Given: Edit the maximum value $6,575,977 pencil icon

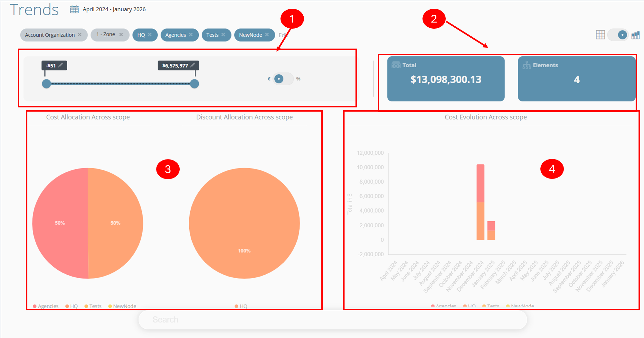Looking at the screenshot, I should coord(193,65).
